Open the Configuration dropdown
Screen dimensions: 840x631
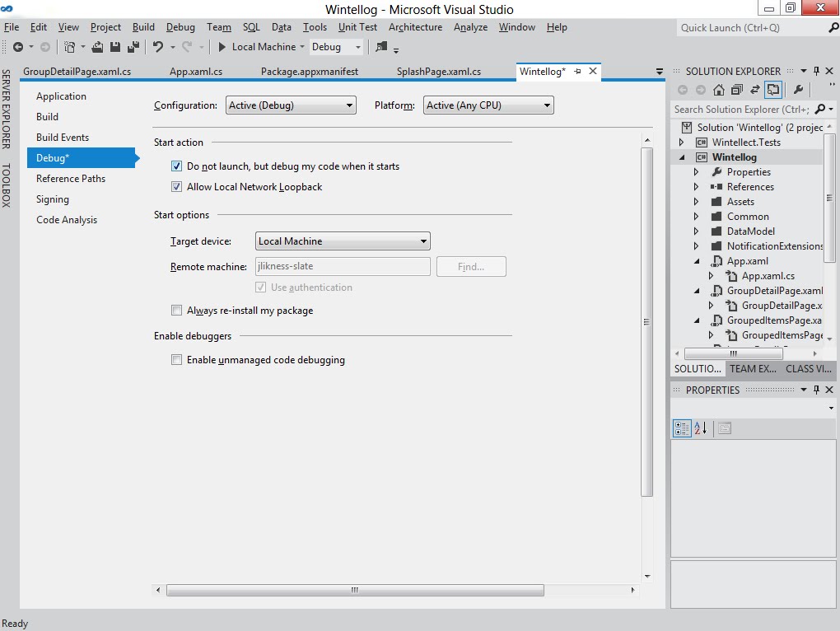click(x=291, y=105)
